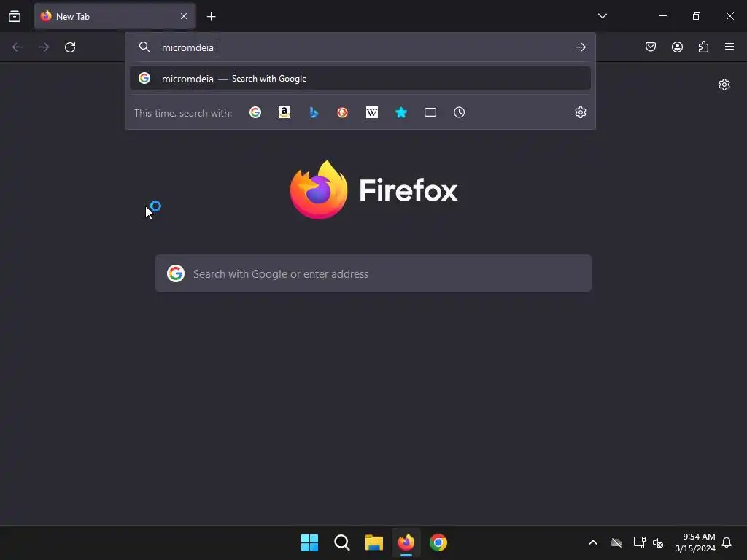Screen dimensions: 747x560
Task: Select 'micromdeia — Search with Google' suggestion
Action: pos(360,79)
